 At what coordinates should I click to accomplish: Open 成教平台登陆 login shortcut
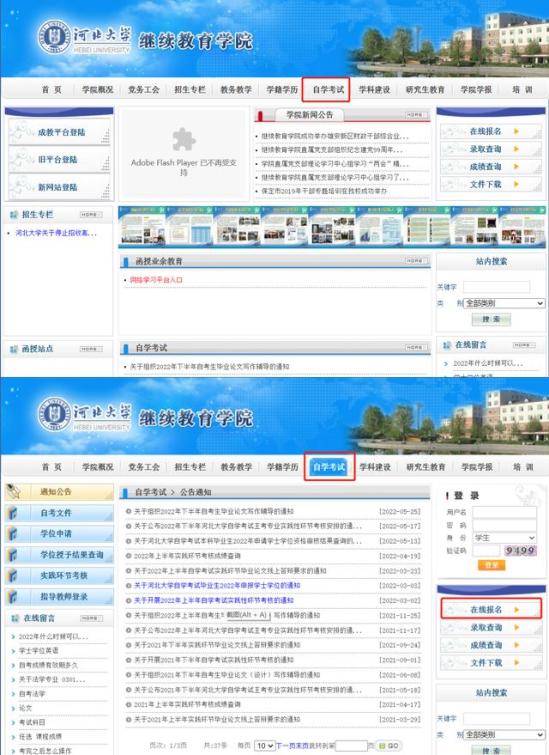click(60, 132)
